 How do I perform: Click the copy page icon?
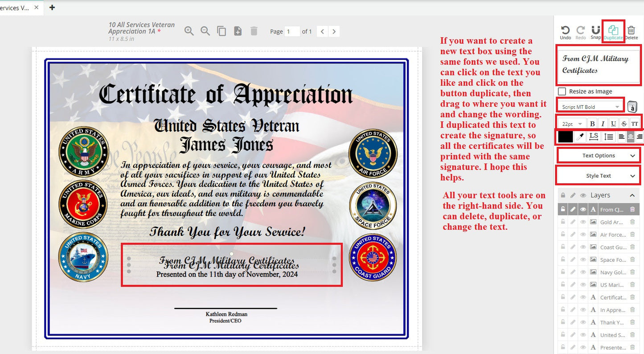tap(222, 31)
